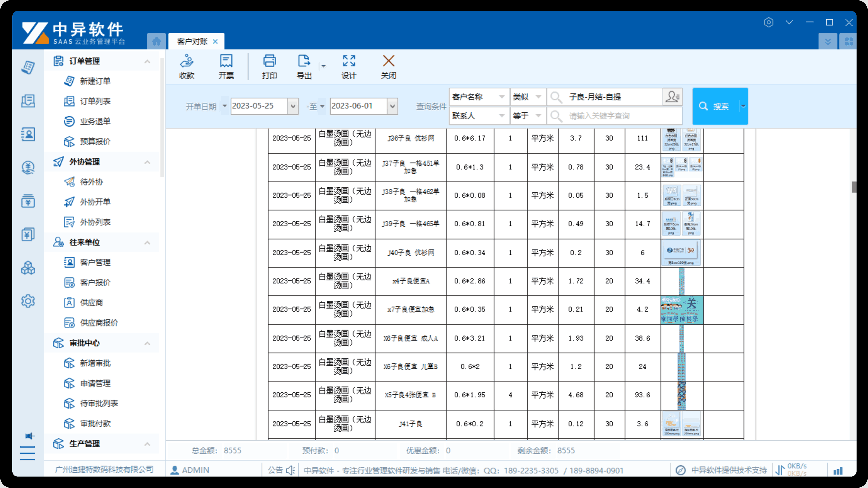The width and height of the screenshot is (868, 488).
Task: Select the yen document icon in left rail
Action: (x=28, y=235)
